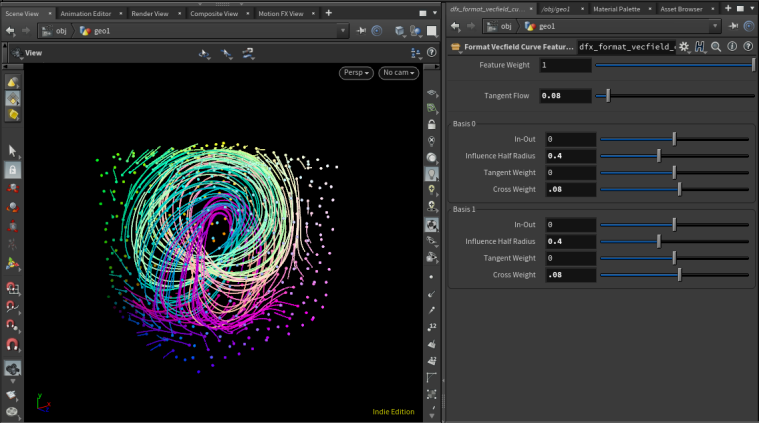Open the Persp viewport dropdown
Screen dimensions: 759x423
point(354,73)
